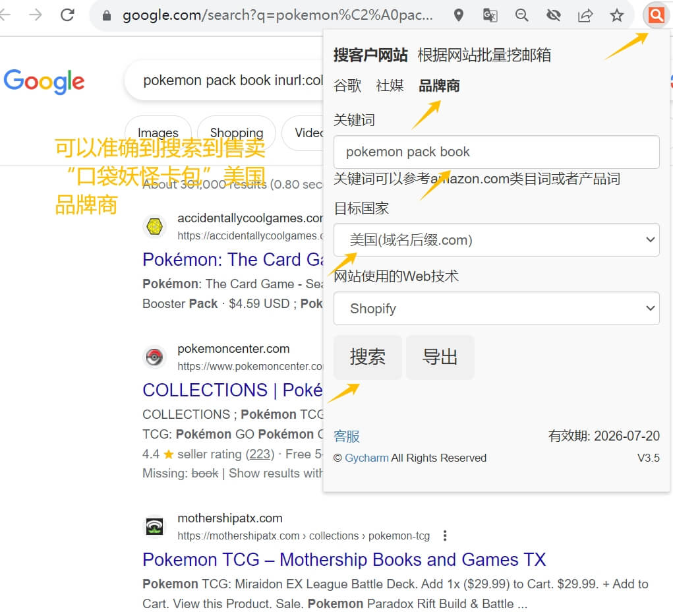The width and height of the screenshot is (673, 616).
Task: Select the 社媒 sub-tab
Action: pyautogui.click(x=390, y=86)
